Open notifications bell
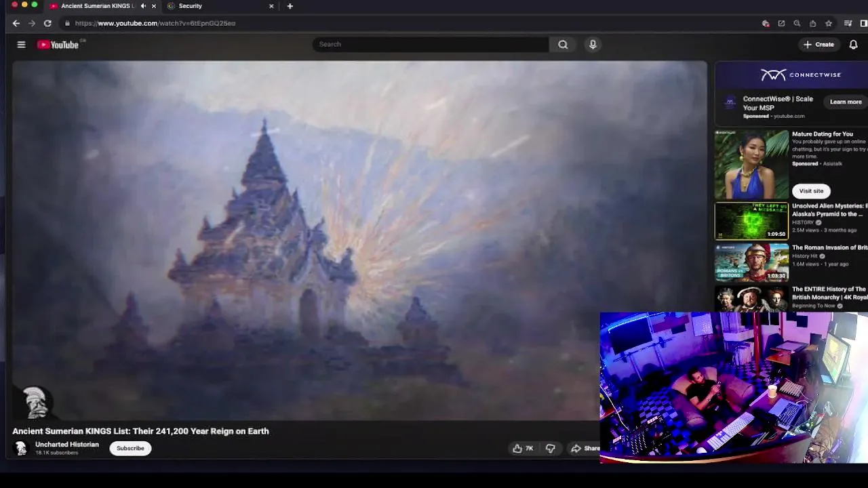The height and width of the screenshot is (488, 868). coord(853,45)
